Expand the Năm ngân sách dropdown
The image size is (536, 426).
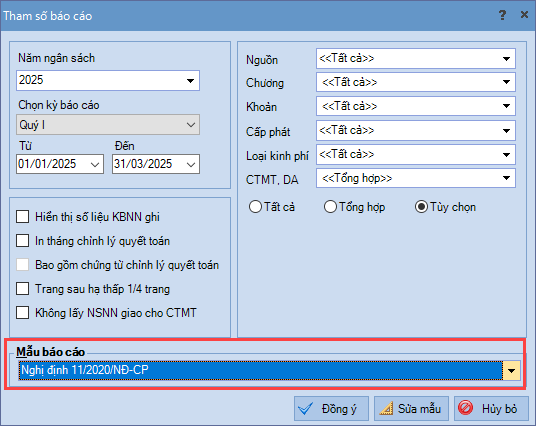tap(190, 81)
